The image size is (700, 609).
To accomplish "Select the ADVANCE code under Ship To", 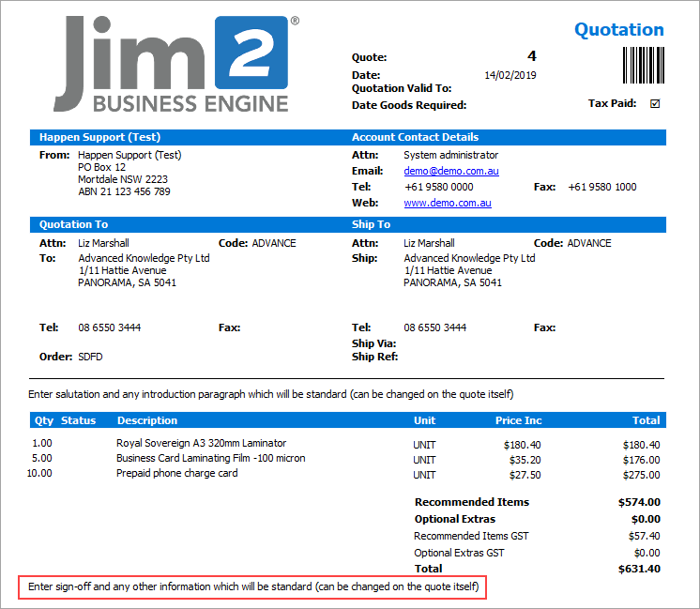I will (589, 243).
